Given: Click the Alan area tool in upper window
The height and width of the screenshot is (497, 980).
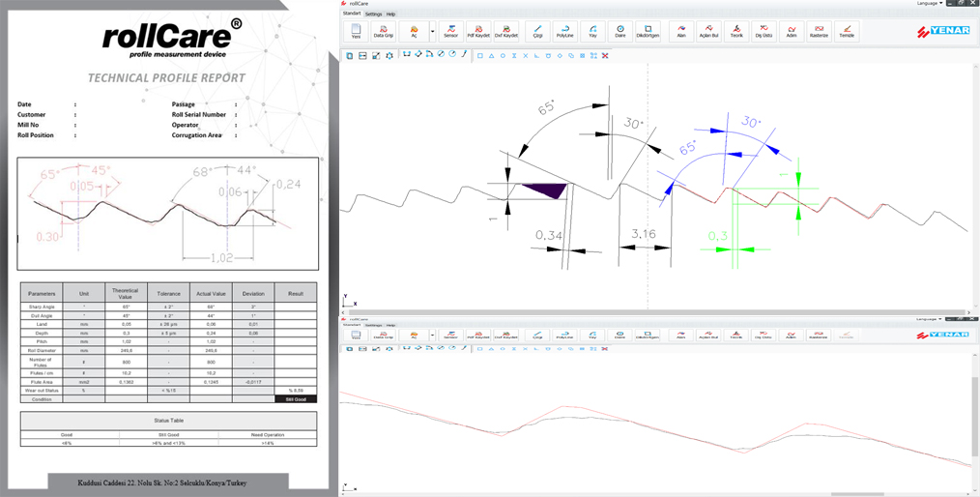Looking at the screenshot, I should pos(681,31).
